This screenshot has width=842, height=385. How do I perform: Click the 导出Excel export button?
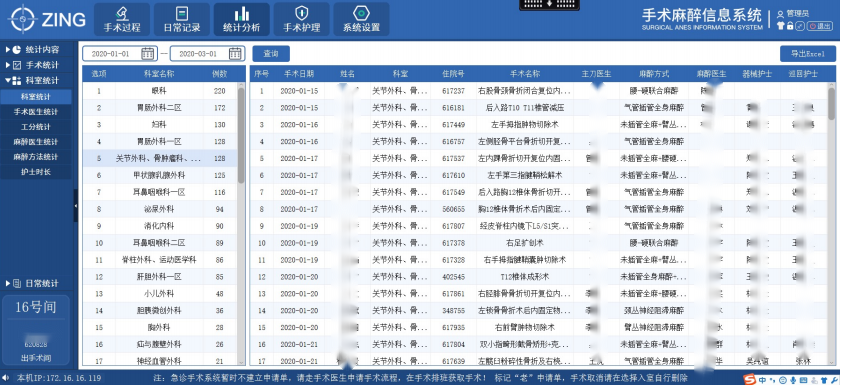coord(808,54)
